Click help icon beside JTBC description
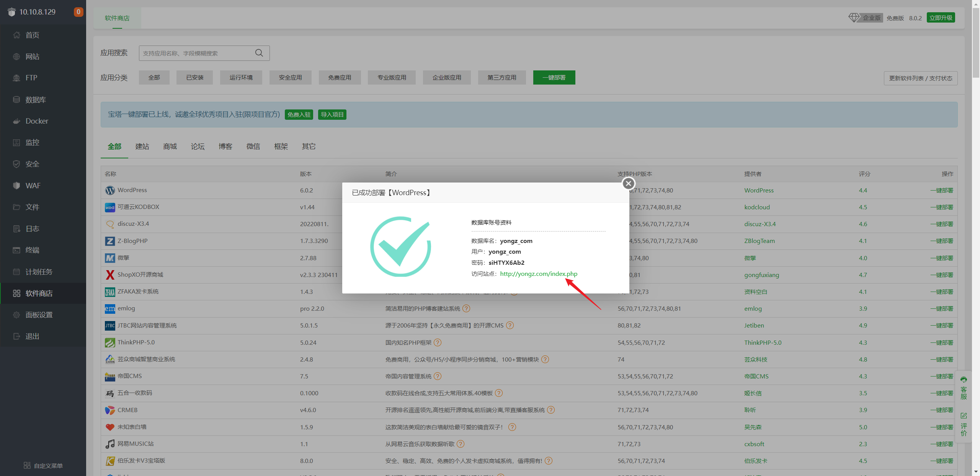The height and width of the screenshot is (476, 980). 510,325
